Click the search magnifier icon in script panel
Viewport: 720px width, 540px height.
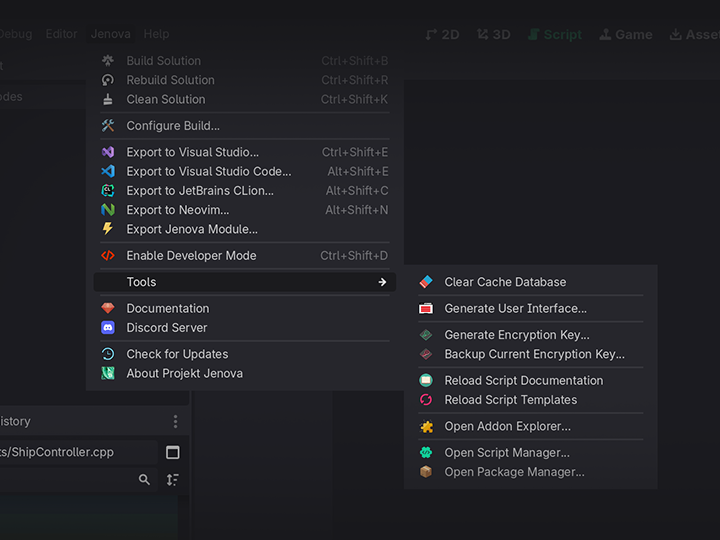click(x=144, y=479)
